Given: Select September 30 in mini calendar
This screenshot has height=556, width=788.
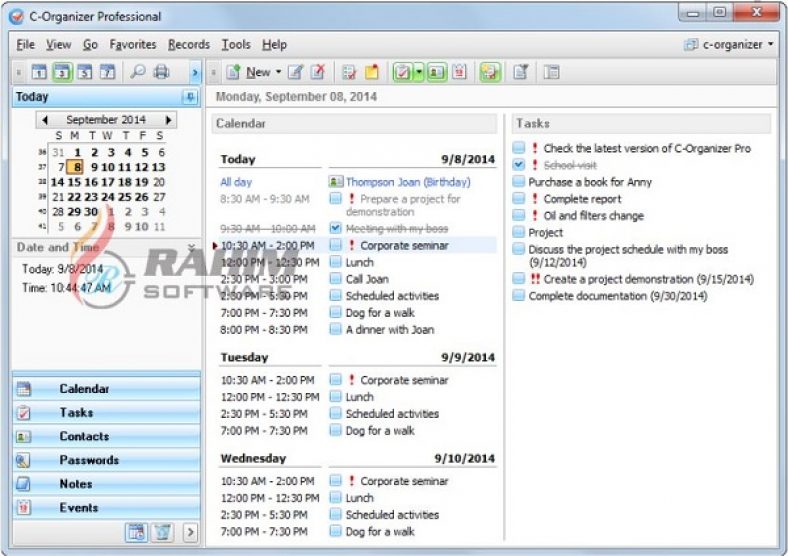Looking at the screenshot, I should point(91,212).
